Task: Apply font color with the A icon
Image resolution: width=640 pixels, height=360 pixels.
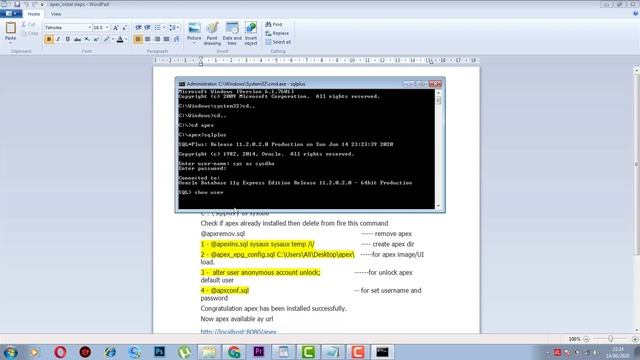Action: 120,39
